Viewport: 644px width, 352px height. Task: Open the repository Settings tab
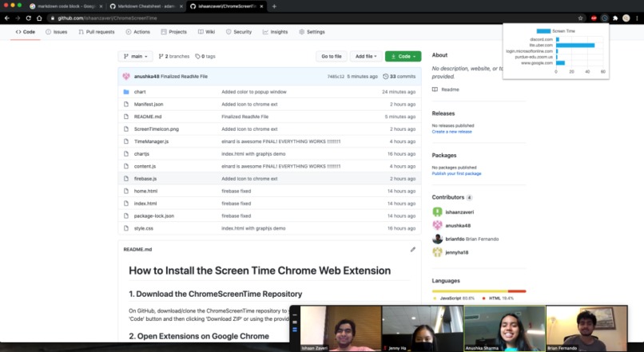tap(312, 32)
